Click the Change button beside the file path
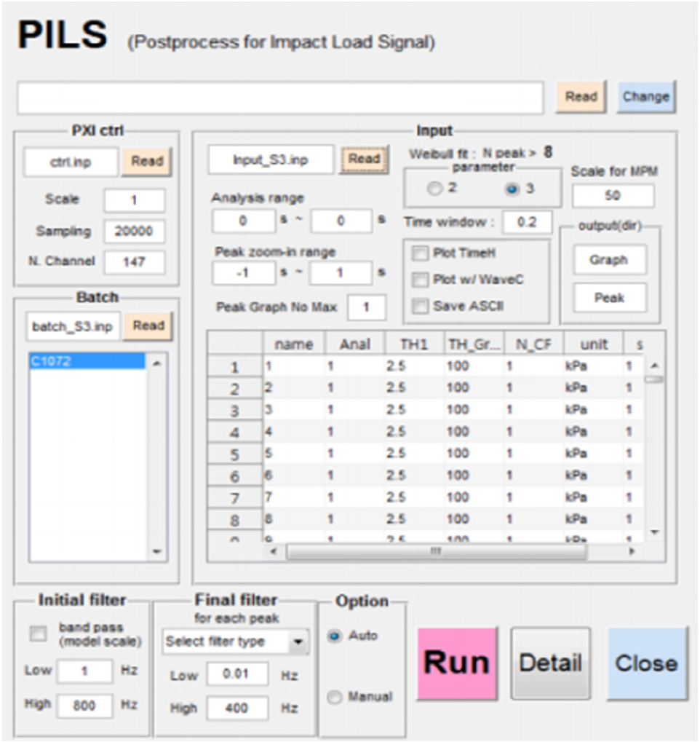 tap(646, 97)
